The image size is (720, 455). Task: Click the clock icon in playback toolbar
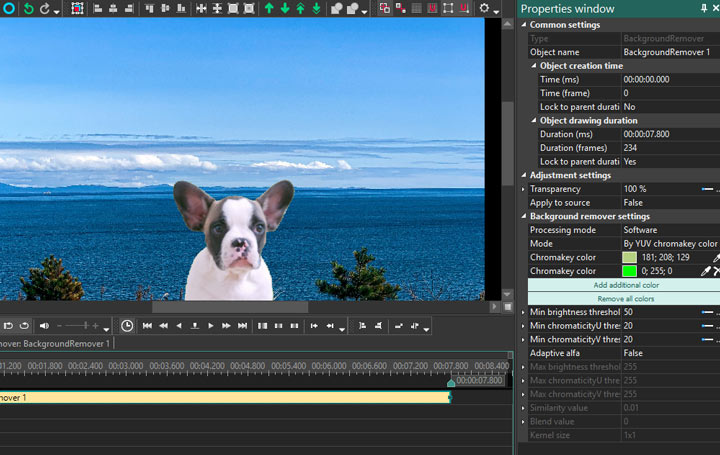click(127, 326)
